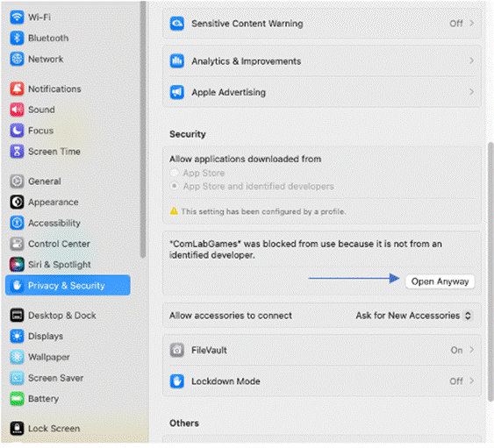The height and width of the screenshot is (448, 494).
Task: Click the Sensitive Content Warning 'Off' value
Action: click(456, 24)
